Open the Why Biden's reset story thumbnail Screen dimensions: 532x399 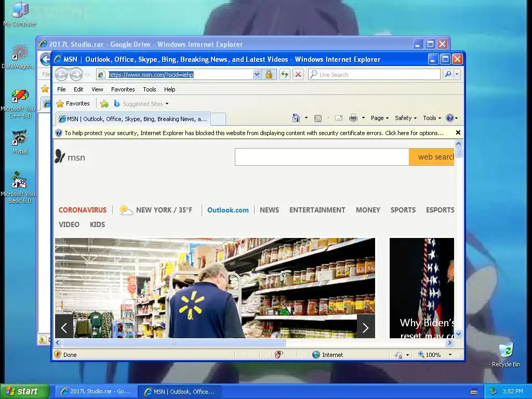[x=422, y=288]
